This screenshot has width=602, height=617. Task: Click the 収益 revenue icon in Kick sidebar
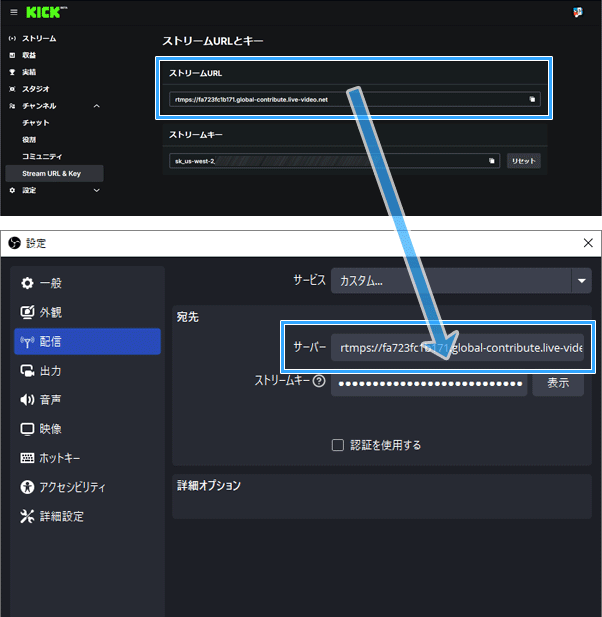point(12,55)
